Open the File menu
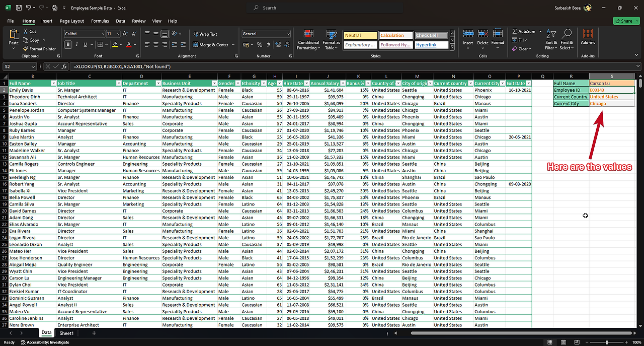 tap(11, 21)
